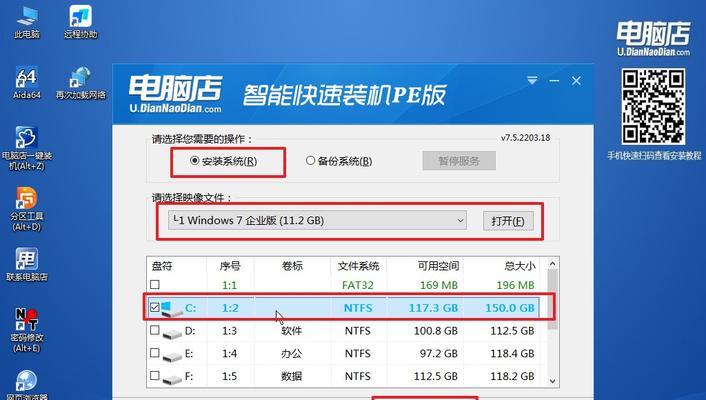The image size is (706, 400).
Task: Click the drive icon for E:
Action: click(172, 356)
